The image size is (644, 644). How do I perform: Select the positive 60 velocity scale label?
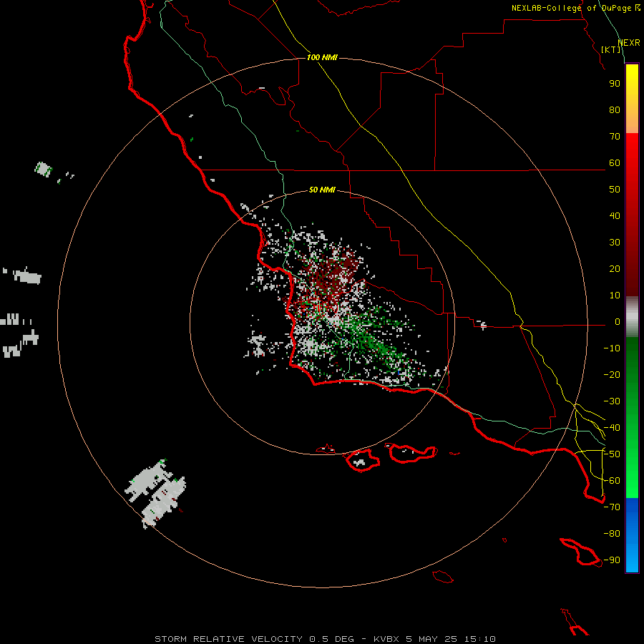pos(615,163)
